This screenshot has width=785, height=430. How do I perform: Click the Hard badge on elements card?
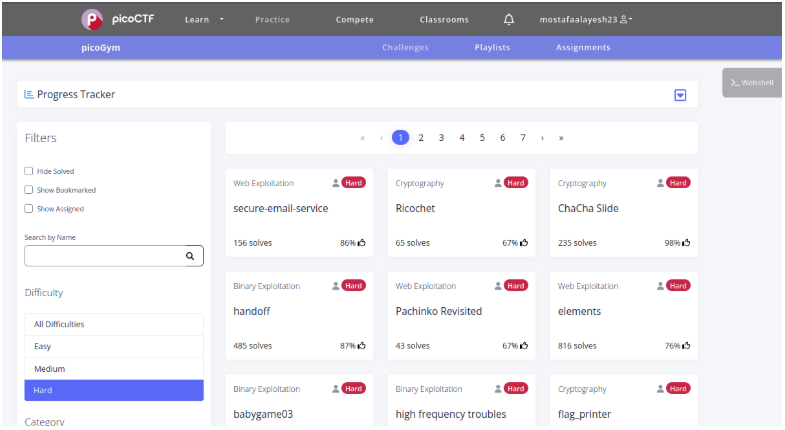coord(678,286)
